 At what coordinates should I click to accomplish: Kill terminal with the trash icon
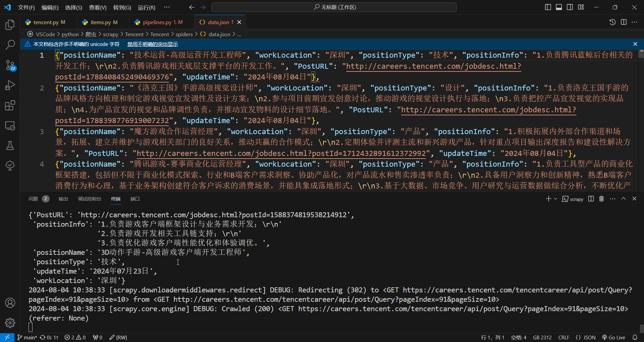click(x=601, y=199)
